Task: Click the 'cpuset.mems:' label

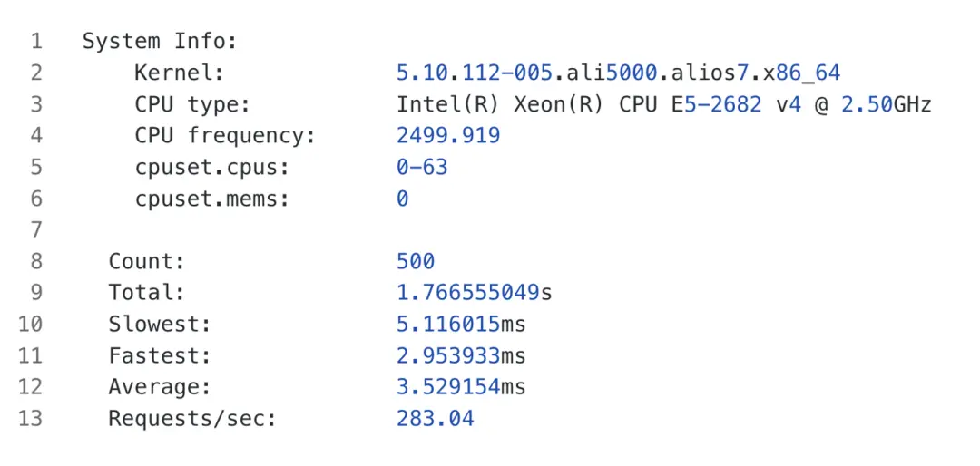Action: (x=211, y=199)
